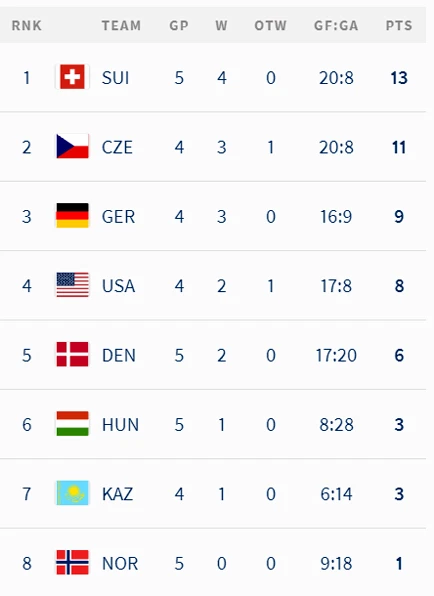Click the Hungary flag icon

(x=72, y=423)
